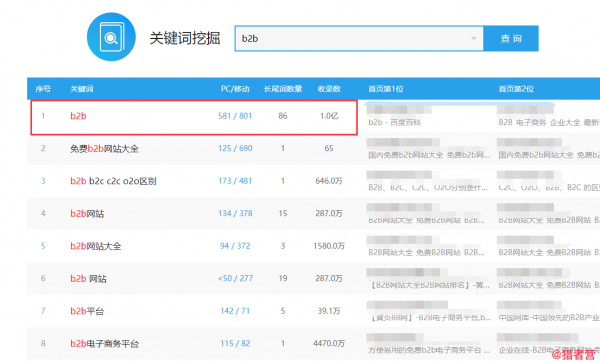Click the 首页第1位 column header
The image size is (600, 363).
tap(386, 89)
